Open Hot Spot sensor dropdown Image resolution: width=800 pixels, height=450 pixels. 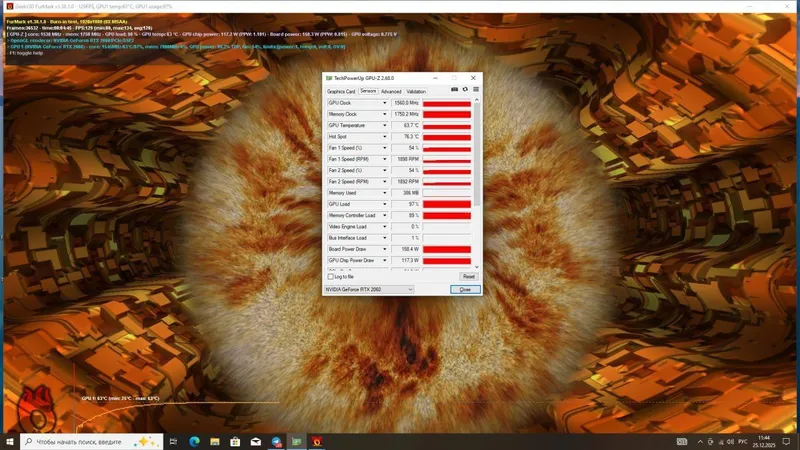pyautogui.click(x=385, y=137)
